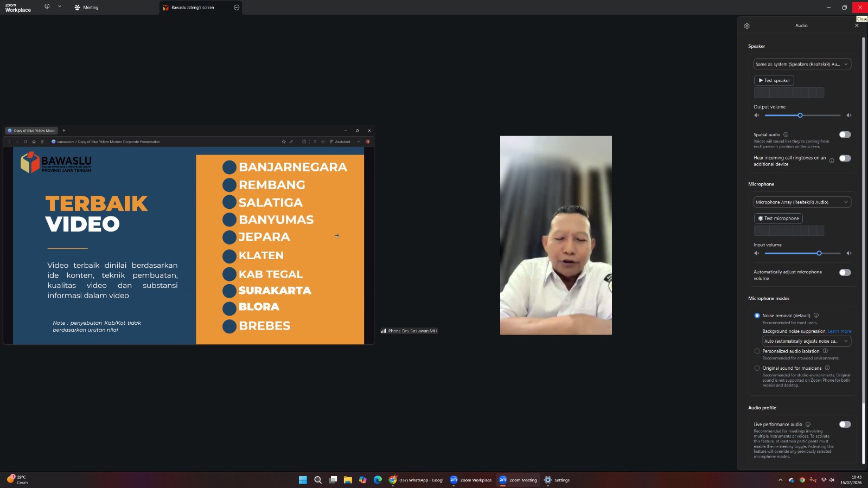Click the Spatial audio info icon
This screenshot has height=488, width=868.
tap(786, 134)
